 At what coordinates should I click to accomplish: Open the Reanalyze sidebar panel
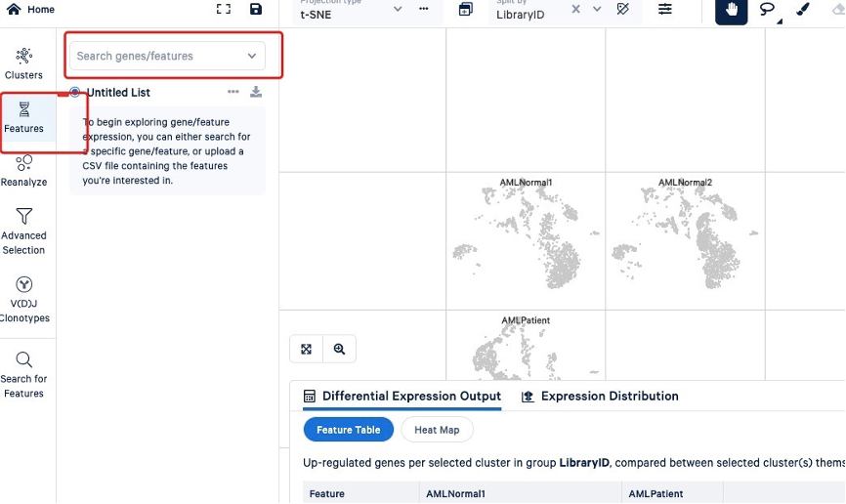click(x=23, y=171)
